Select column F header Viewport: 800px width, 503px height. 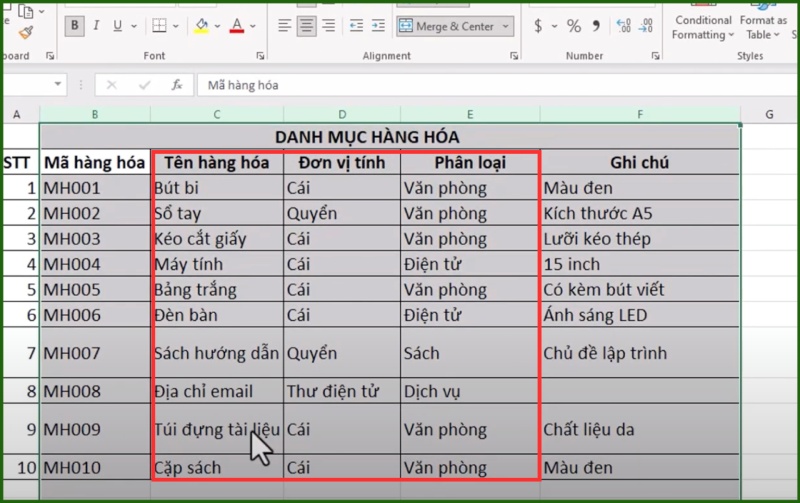640,115
